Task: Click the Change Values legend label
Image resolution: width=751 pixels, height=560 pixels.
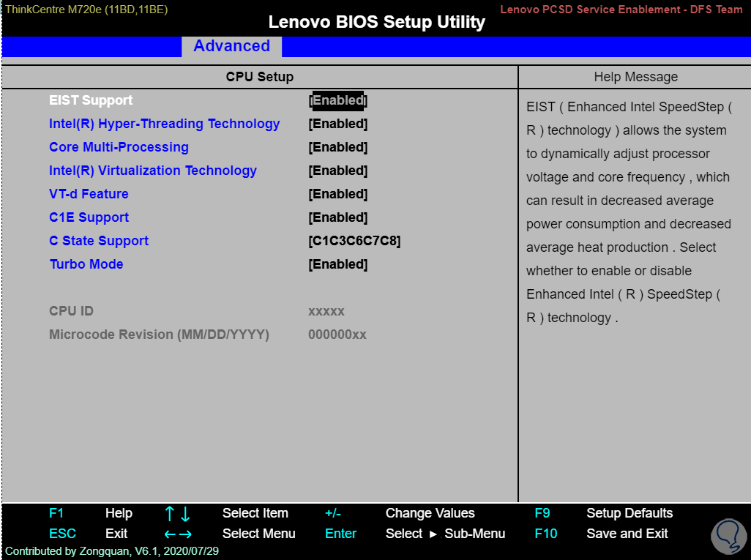Action: 430,513
